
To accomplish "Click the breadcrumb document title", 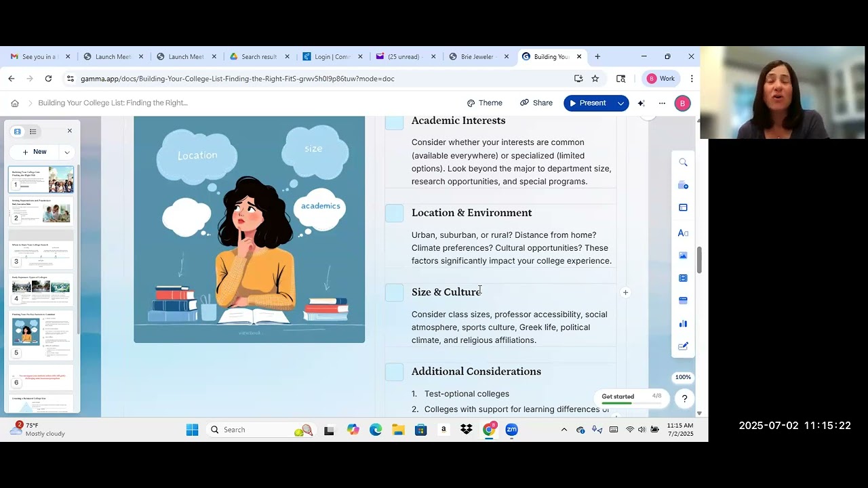I will 113,103.
